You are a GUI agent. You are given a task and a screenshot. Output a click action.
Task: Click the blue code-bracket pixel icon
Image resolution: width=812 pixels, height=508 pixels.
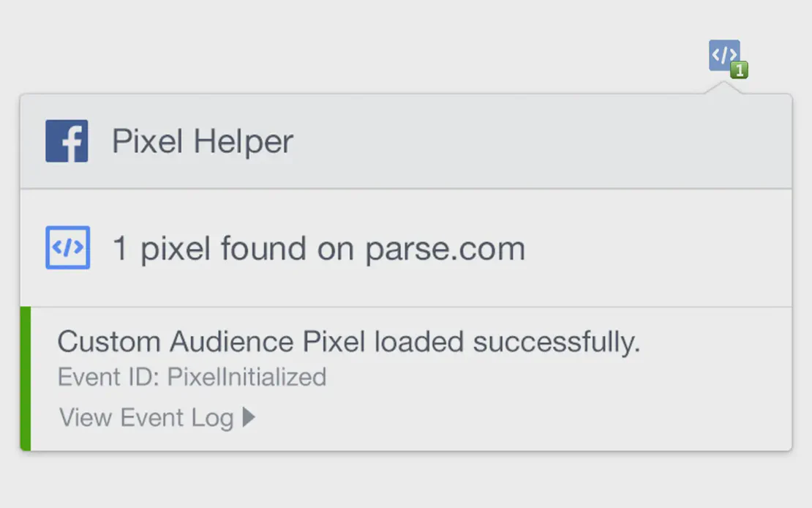tap(67, 247)
